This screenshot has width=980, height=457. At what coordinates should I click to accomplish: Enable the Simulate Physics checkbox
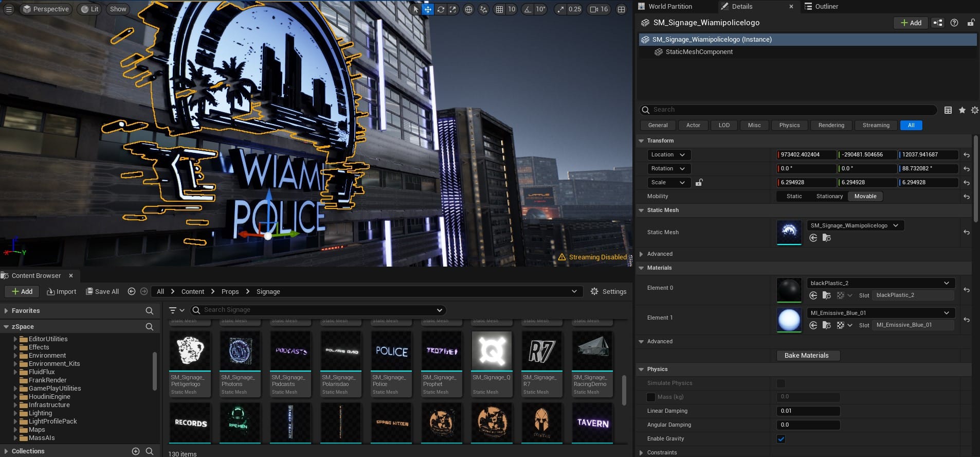(781, 383)
